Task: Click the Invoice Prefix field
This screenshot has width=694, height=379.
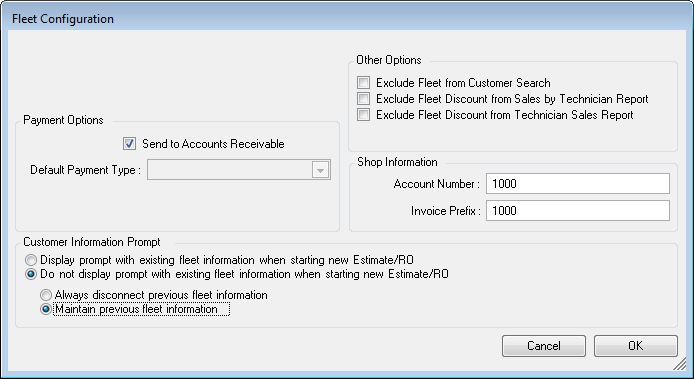Action: pos(578,211)
